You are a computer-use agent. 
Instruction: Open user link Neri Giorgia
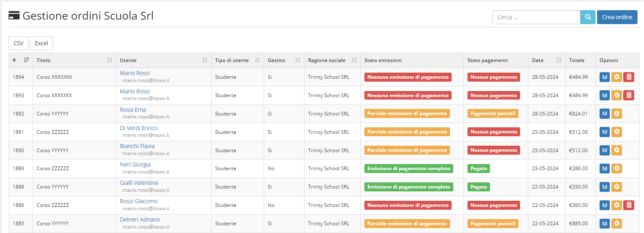coord(135,164)
